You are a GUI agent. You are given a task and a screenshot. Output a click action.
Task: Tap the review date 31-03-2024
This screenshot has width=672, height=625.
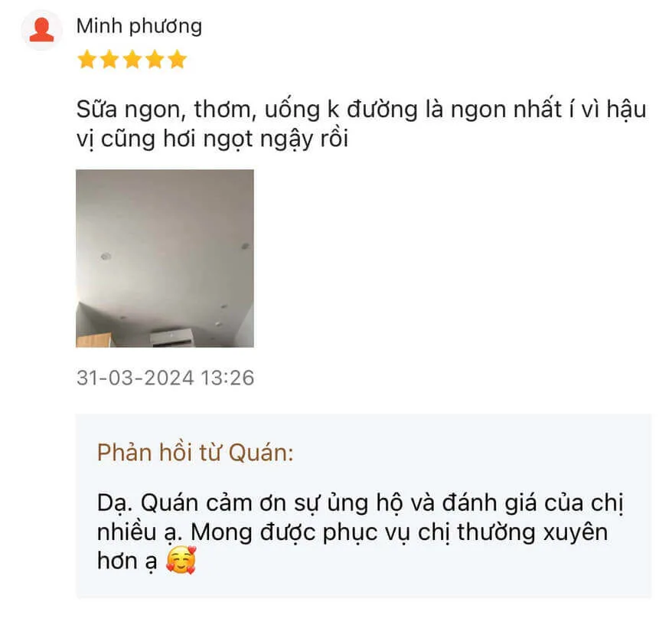pos(135,378)
